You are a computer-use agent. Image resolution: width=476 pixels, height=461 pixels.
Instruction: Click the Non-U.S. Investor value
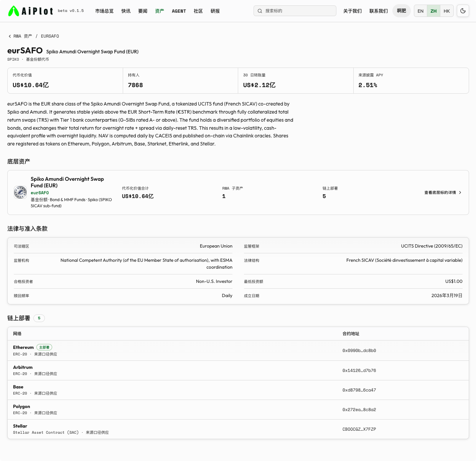pos(214,281)
